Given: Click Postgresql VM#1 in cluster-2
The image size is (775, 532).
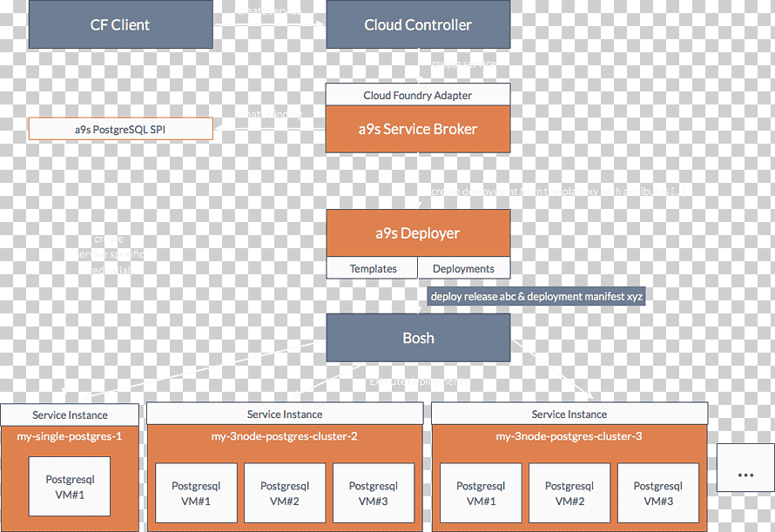Looking at the screenshot, I should (196, 493).
